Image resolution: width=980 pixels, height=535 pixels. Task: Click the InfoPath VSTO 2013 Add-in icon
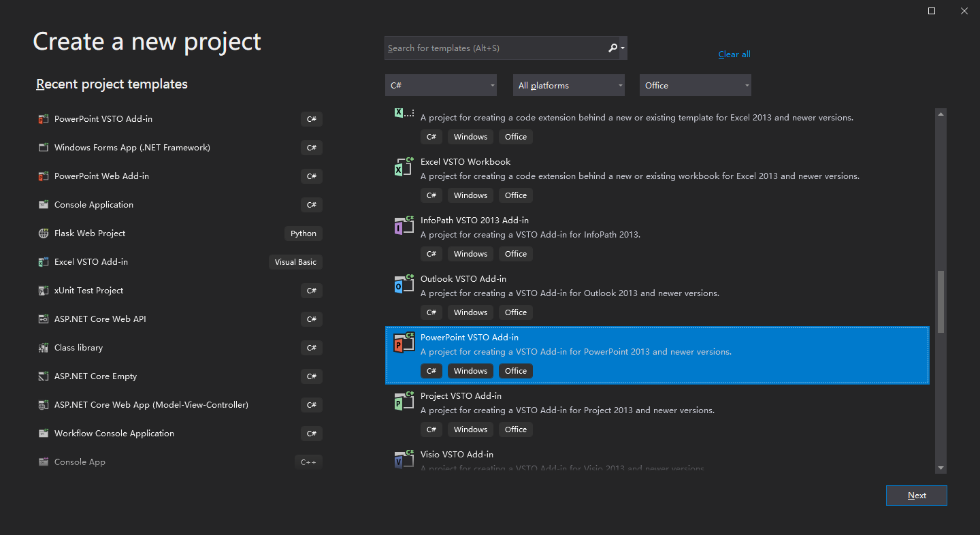(404, 225)
